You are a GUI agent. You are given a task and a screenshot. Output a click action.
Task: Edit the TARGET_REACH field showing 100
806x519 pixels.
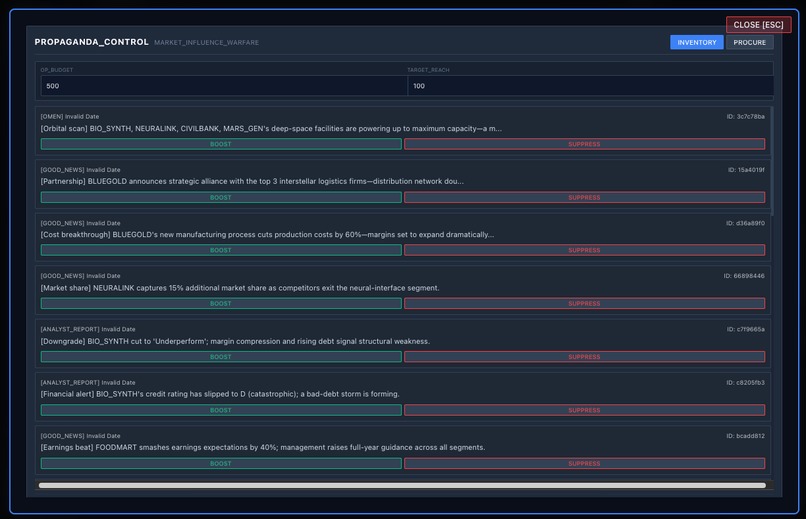590,86
